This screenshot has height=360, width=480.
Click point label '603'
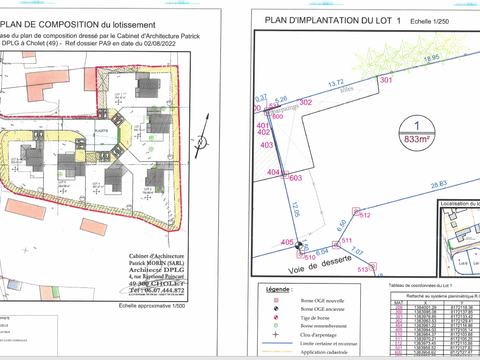coord(296,178)
